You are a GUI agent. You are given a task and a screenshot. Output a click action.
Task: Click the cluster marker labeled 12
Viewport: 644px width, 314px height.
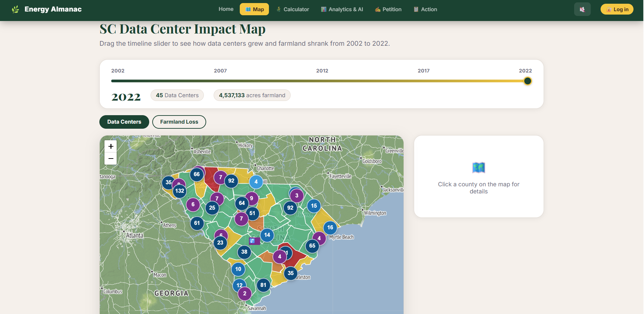[x=239, y=285]
